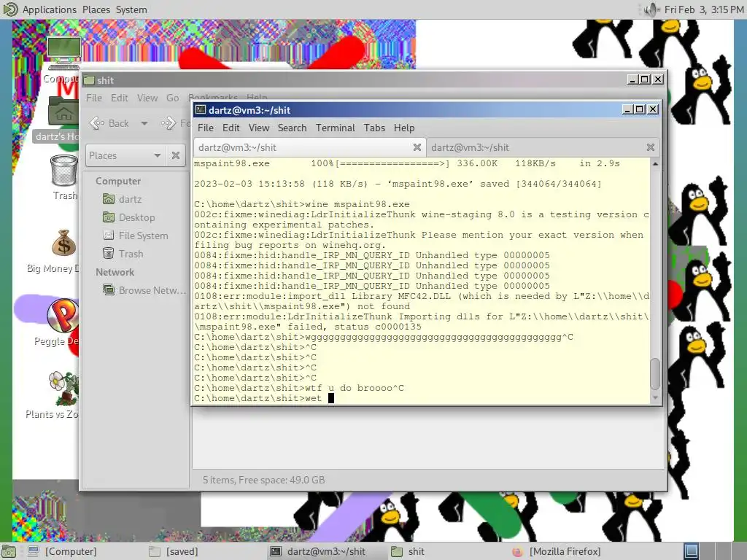This screenshot has height=560, width=747.
Task: Maximize the shit file manager window
Action: pos(645,79)
